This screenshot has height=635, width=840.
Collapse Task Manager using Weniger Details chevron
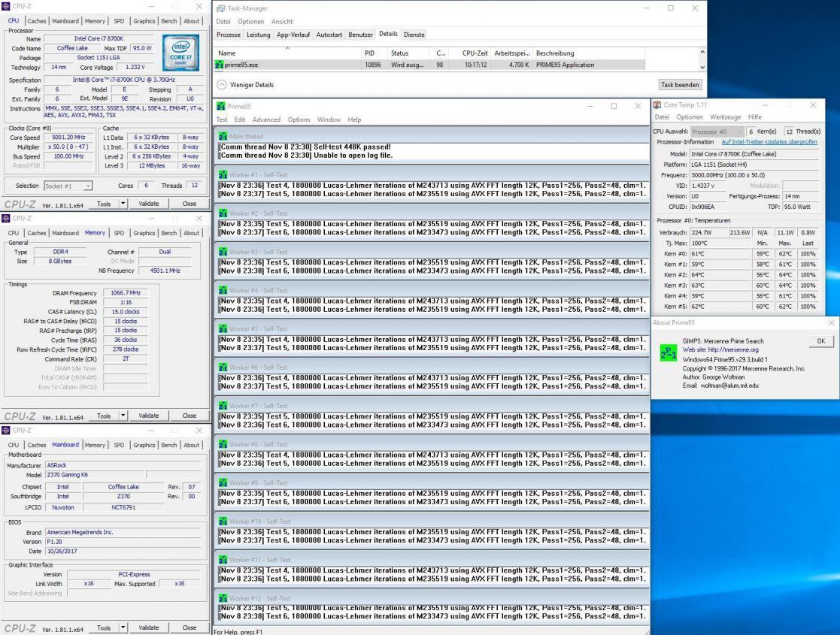coord(221,85)
